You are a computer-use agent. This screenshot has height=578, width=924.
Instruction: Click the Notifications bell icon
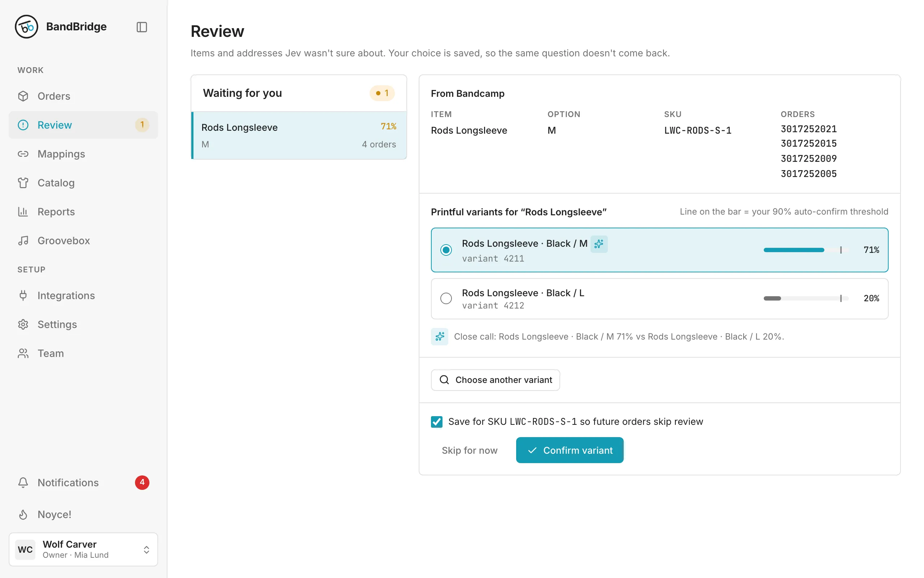pyautogui.click(x=23, y=482)
